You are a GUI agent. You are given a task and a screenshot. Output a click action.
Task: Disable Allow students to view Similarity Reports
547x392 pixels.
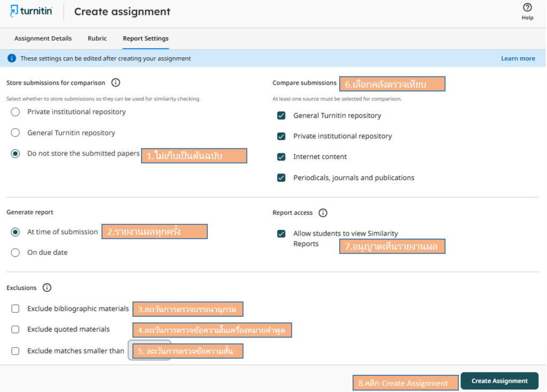(x=281, y=234)
